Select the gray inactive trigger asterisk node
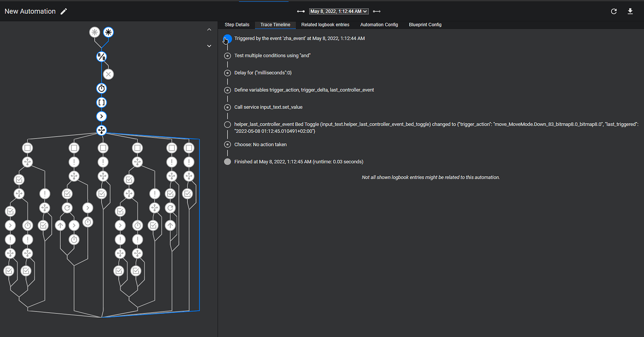This screenshot has width=644, height=337. point(95,32)
